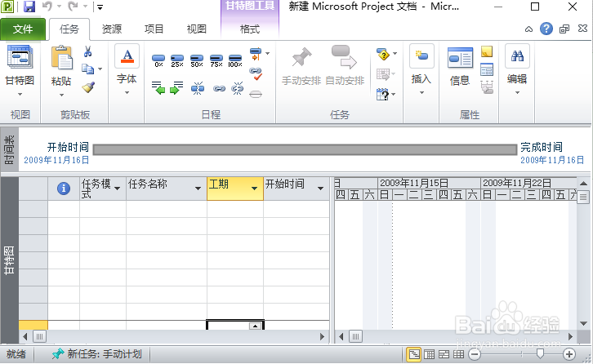
Task: Click the timeline gray bar
Action: [305, 149]
